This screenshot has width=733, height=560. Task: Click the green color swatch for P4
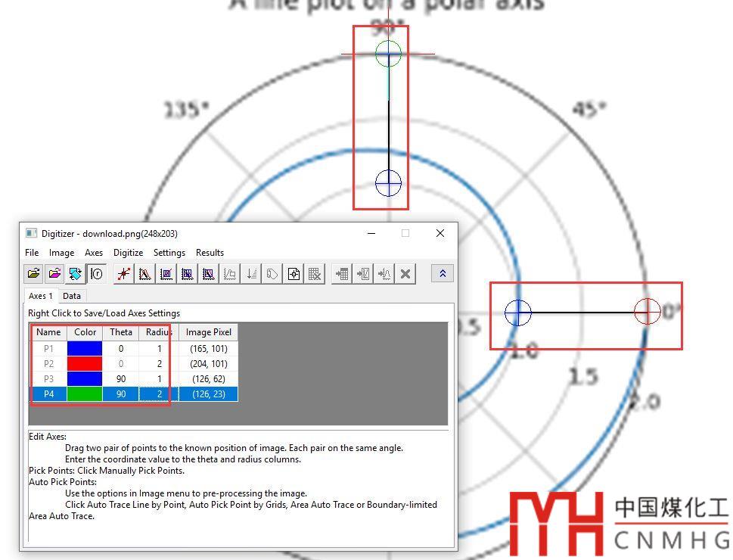[x=85, y=394]
